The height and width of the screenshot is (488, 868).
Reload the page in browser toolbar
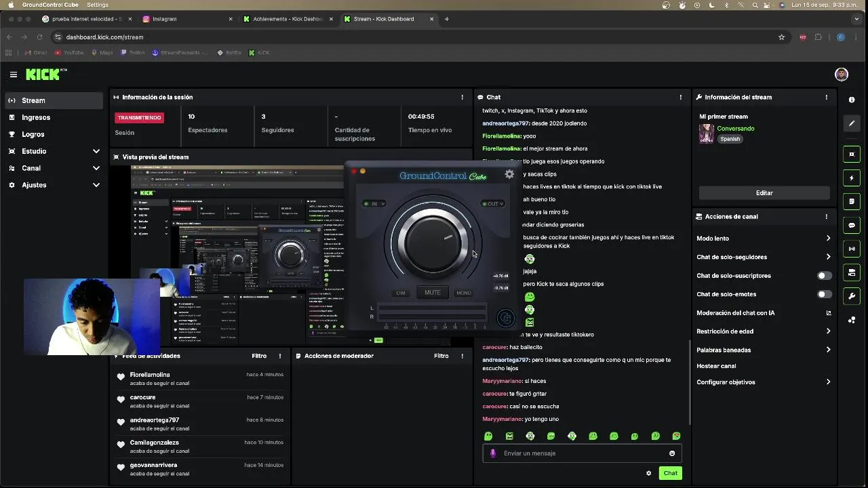coord(39,37)
